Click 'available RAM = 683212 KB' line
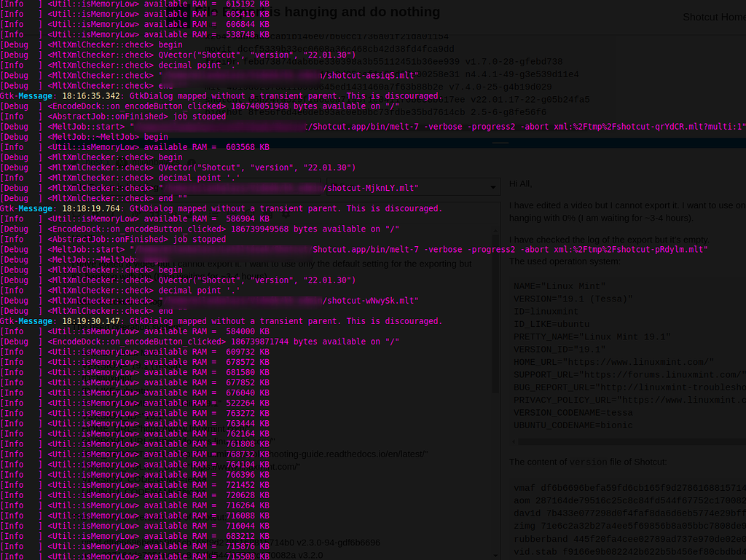 135,536
